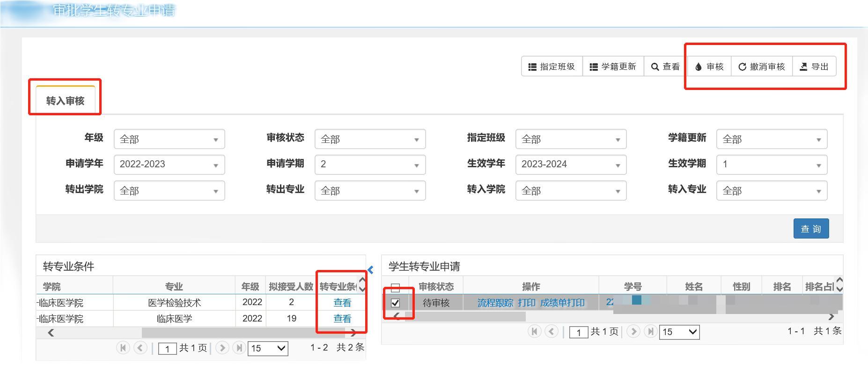This screenshot has height=374, width=868.
Task: Click the 撤消审核 toolbar button
Action: (762, 67)
